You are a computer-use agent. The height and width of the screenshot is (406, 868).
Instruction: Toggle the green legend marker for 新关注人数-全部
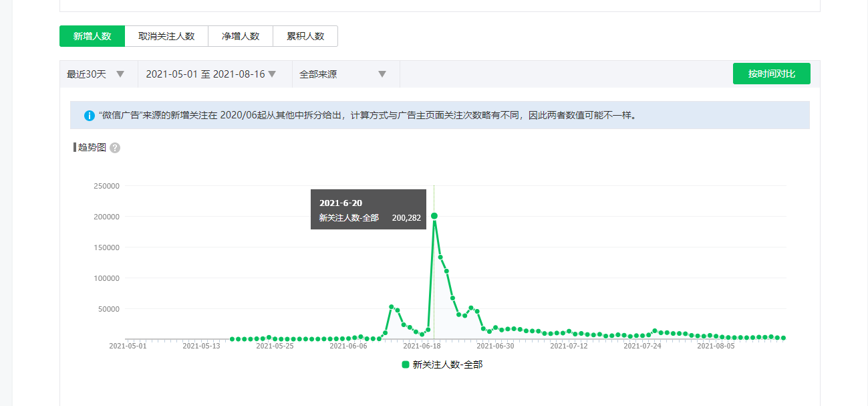405,365
